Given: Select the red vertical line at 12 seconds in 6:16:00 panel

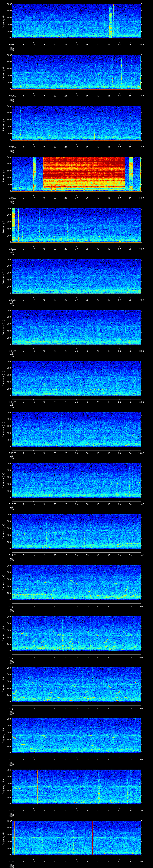Looking at the screenshot, I should pos(38,786).
